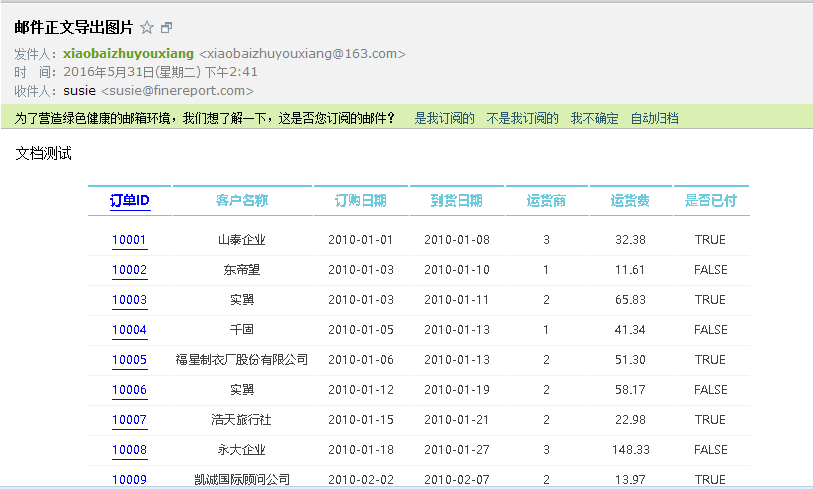
Task: Click arrival date 2010-01-21
Action: click(x=457, y=421)
